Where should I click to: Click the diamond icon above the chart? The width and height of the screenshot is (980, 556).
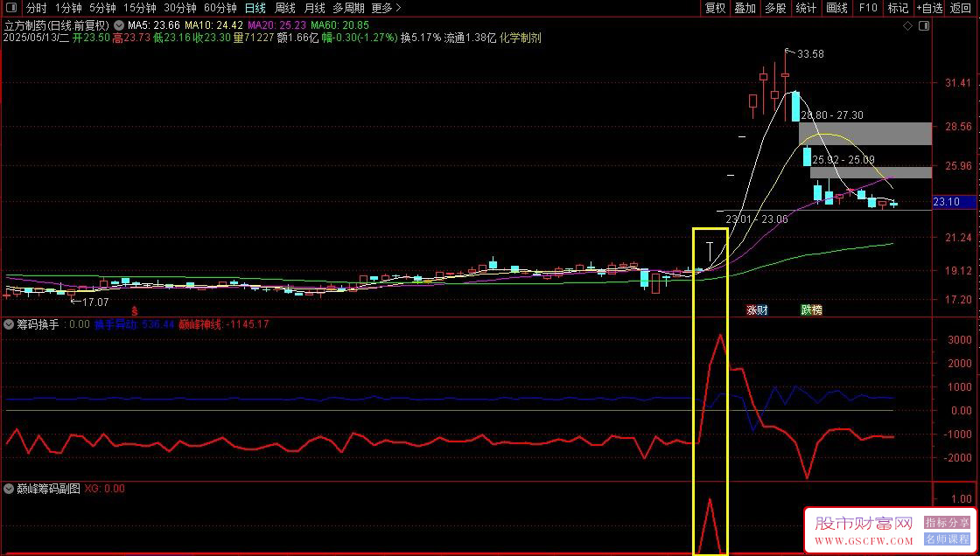(x=907, y=26)
